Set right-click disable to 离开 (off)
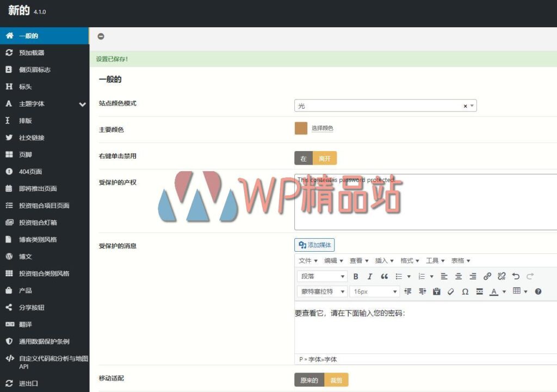The image size is (557, 392). [x=325, y=158]
